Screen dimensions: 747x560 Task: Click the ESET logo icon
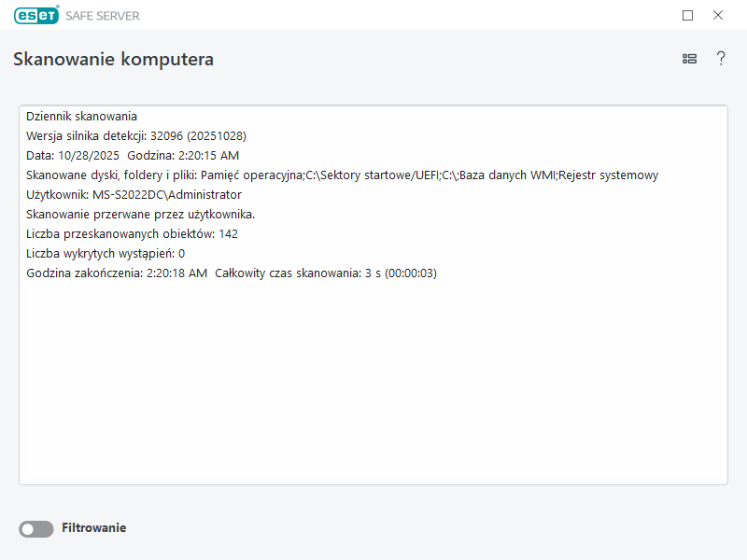[36, 15]
